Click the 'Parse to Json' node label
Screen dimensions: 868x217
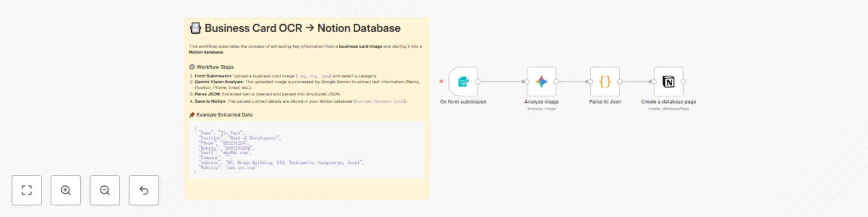point(605,102)
